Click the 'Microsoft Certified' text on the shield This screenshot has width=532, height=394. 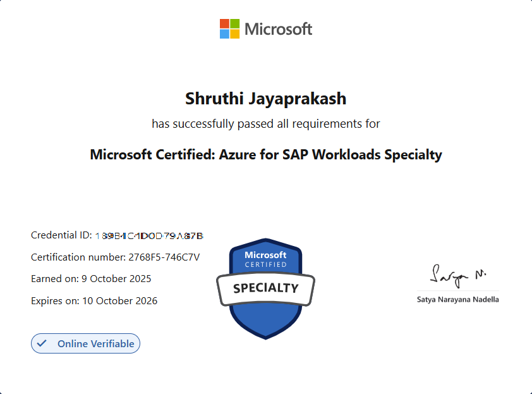265,259
